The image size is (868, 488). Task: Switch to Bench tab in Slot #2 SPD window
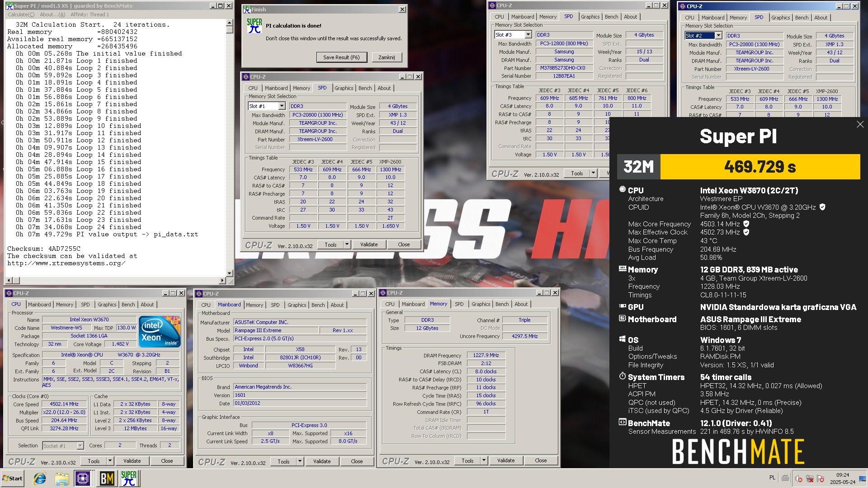(802, 18)
